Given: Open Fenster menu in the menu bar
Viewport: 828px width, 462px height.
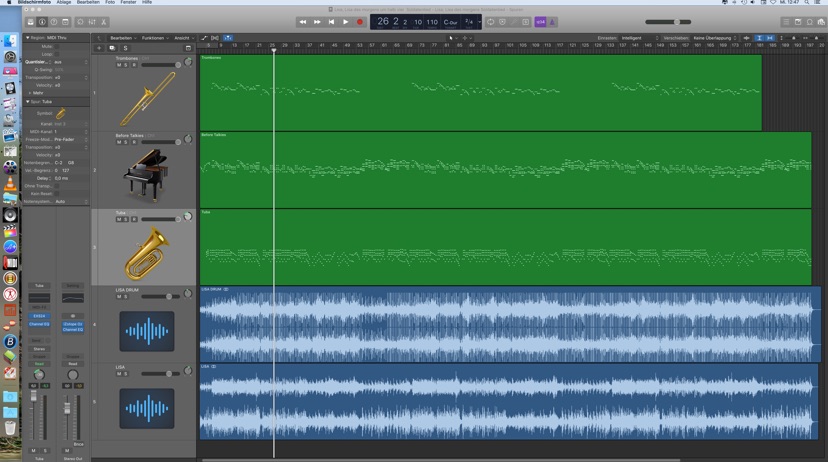Looking at the screenshot, I should pos(128,2).
